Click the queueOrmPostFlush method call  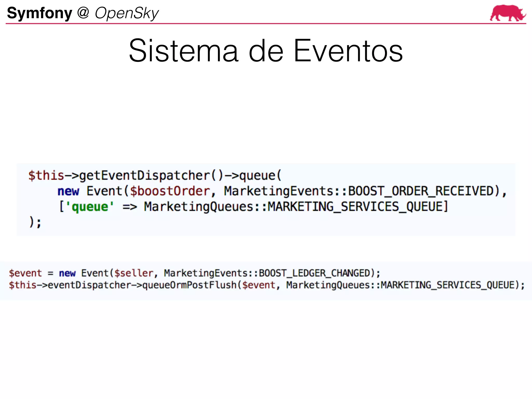click(x=190, y=285)
